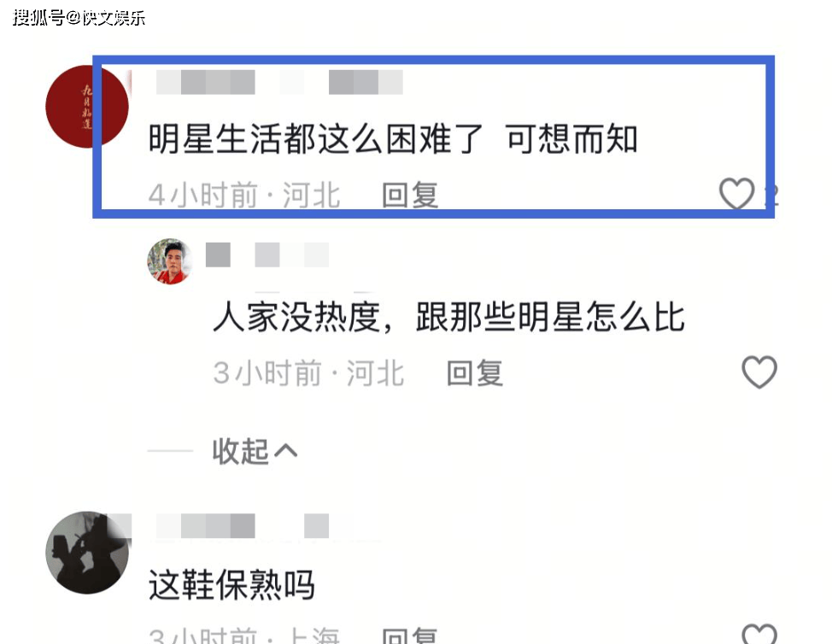
Task: Click the 3小时前 · 河北 timestamp
Action: pos(308,373)
